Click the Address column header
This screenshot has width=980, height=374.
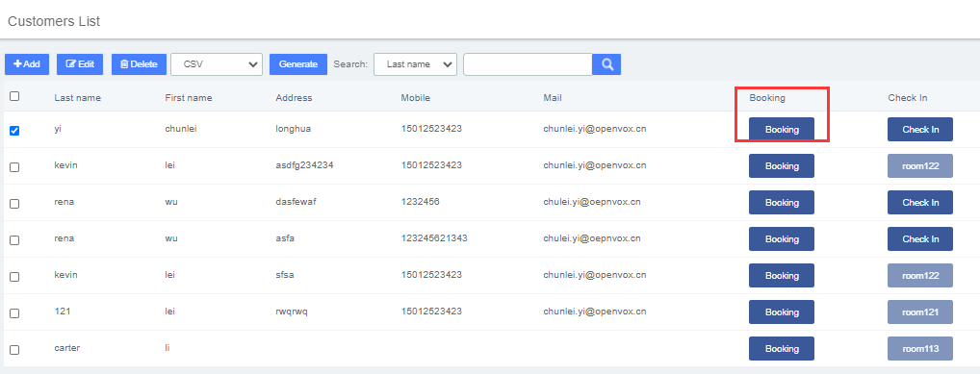(x=294, y=98)
